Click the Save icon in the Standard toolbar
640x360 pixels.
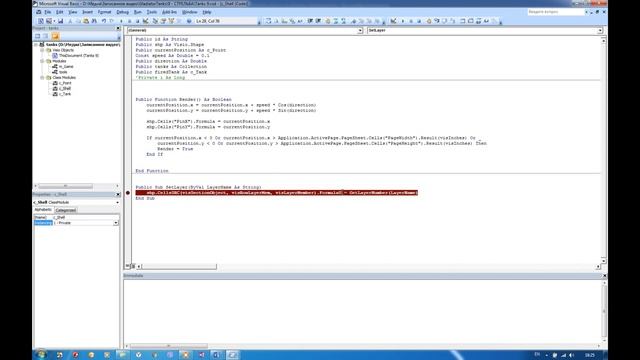[60, 21]
